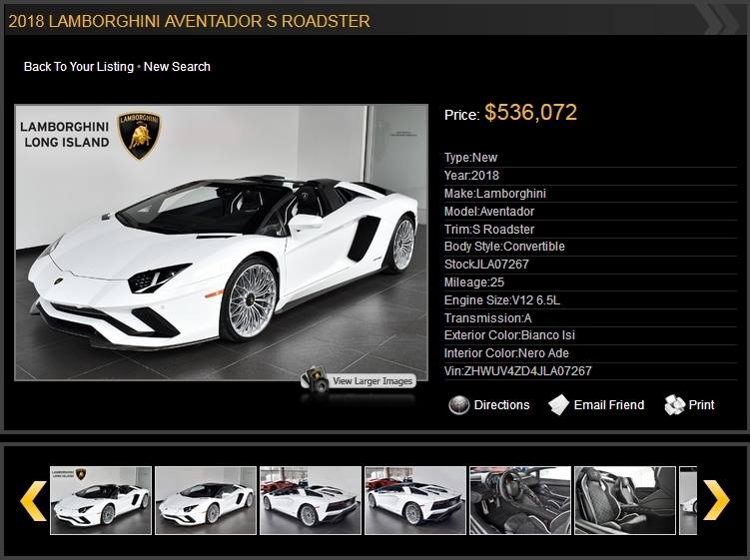The height and width of the screenshot is (560, 750).
Task: Click the camera icon beside View Larger Images
Action: click(x=315, y=379)
